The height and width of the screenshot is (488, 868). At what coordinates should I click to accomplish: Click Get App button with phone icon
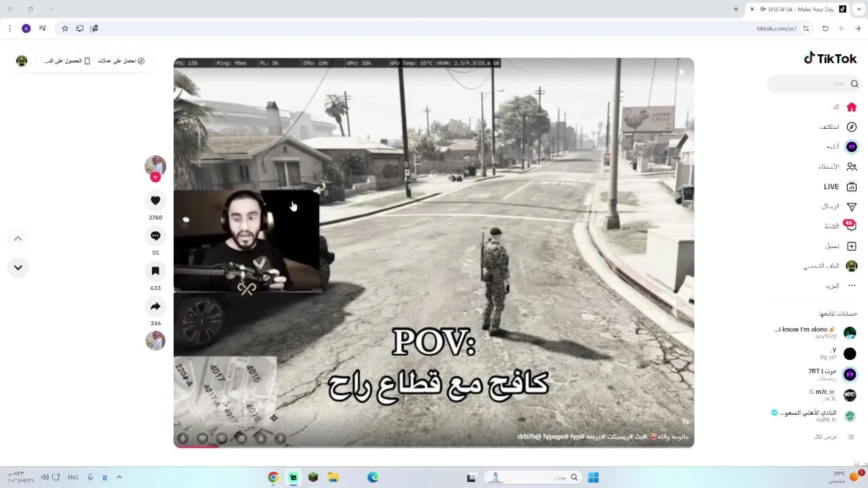67,61
